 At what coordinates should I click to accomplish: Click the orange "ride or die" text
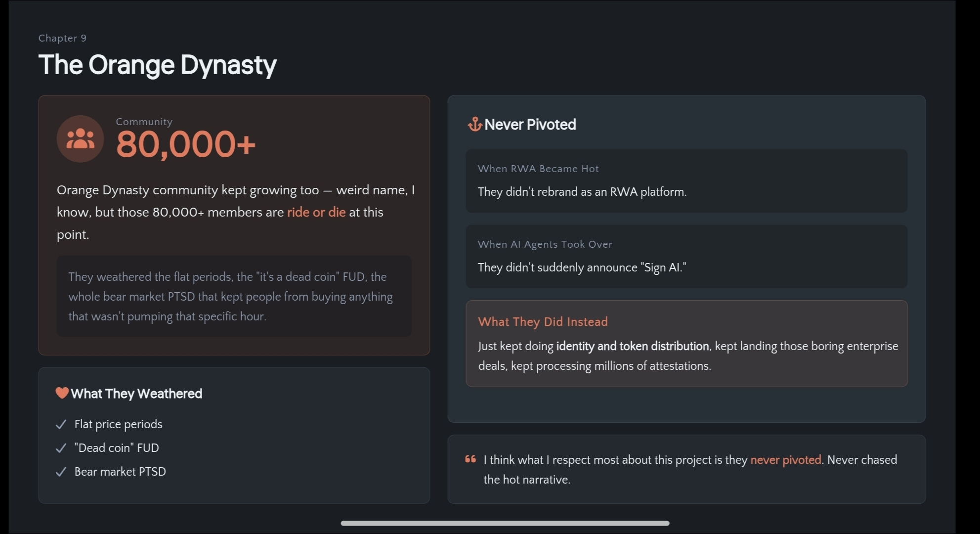[316, 212]
